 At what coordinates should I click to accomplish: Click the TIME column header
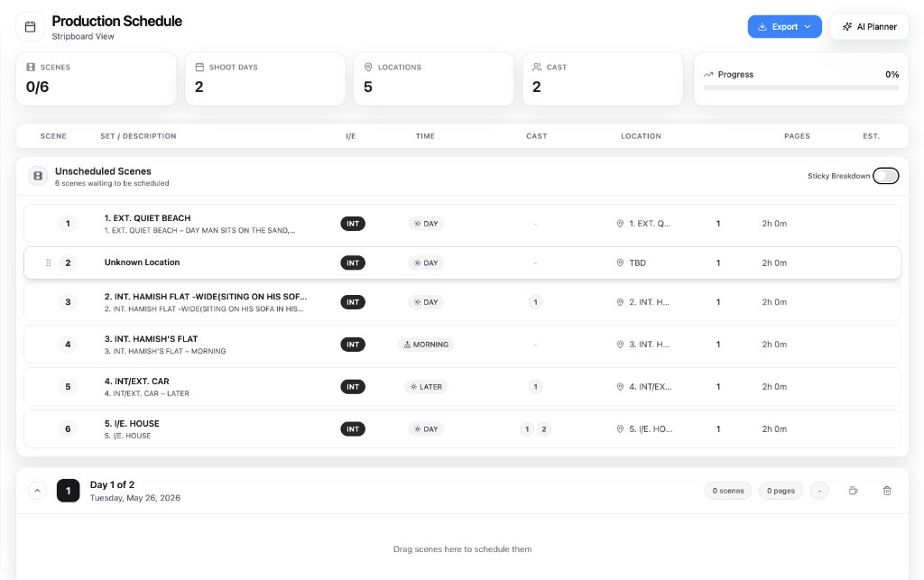(425, 136)
